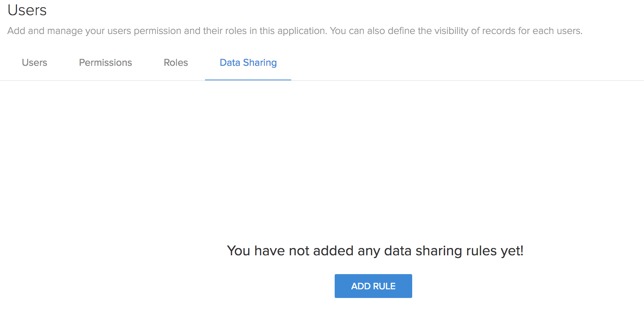
Task: Click the 'Add and manage your users permission' description
Action: [x=295, y=31]
